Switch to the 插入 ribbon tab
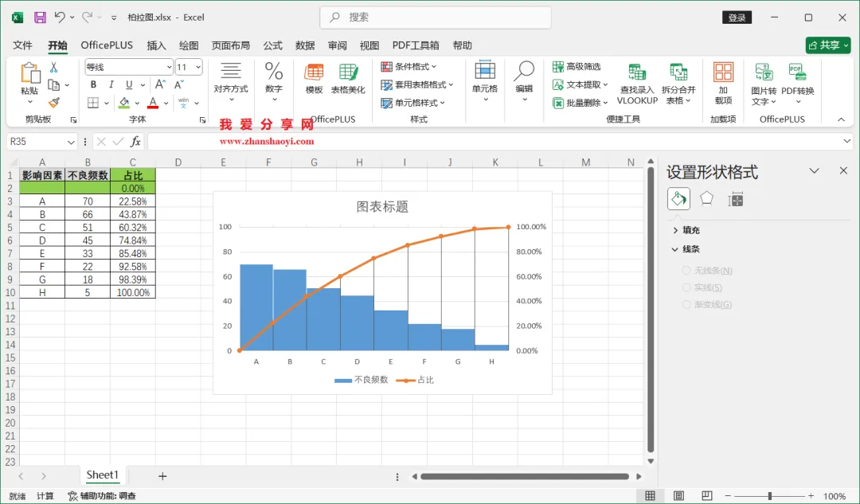860x504 pixels. pos(156,45)
